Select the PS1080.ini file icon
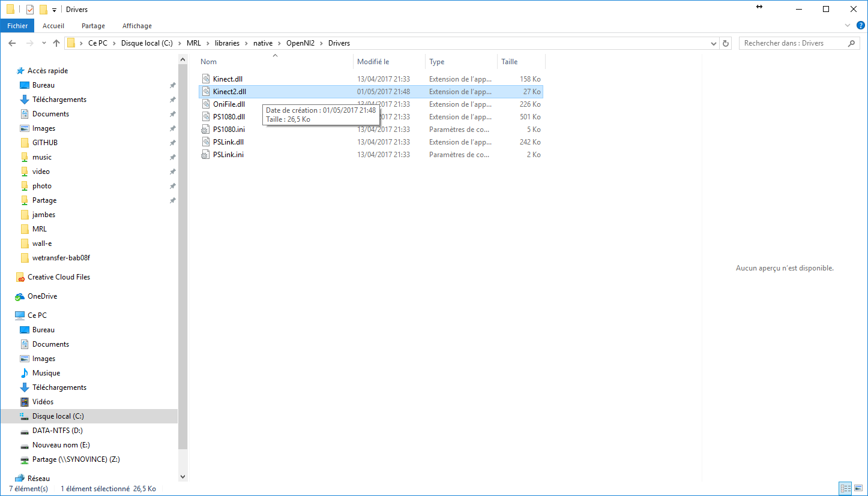This screenshot has width=868, height=496. tap(206, 130)
